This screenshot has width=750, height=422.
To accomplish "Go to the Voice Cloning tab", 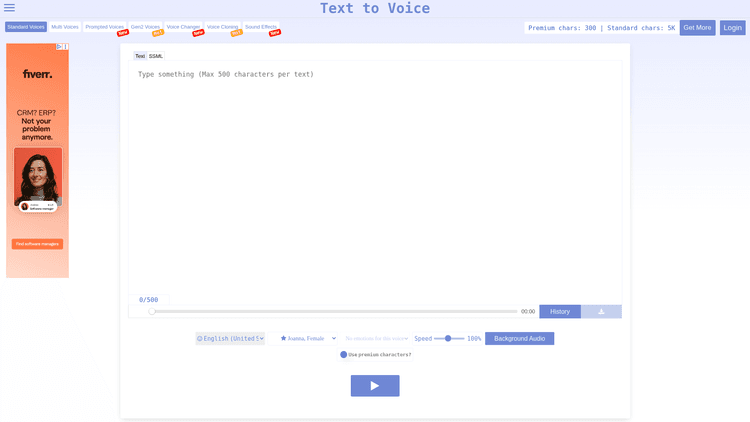I will pos(222,27).
